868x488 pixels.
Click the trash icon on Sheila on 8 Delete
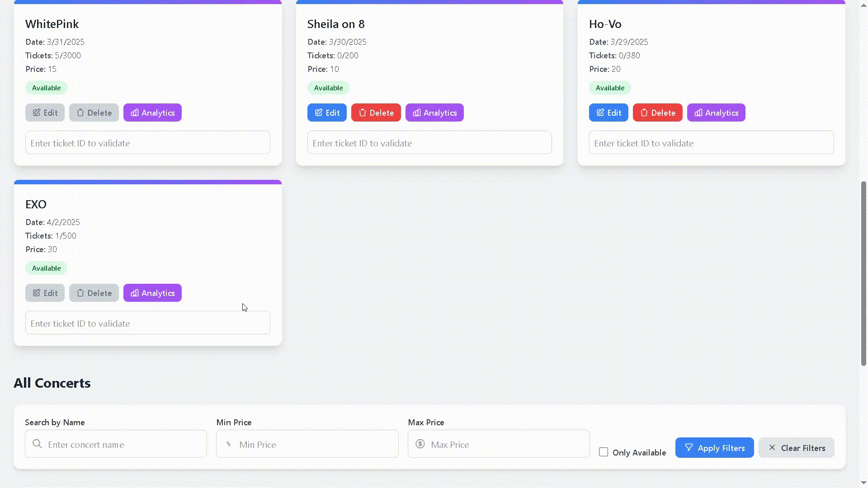362,113
